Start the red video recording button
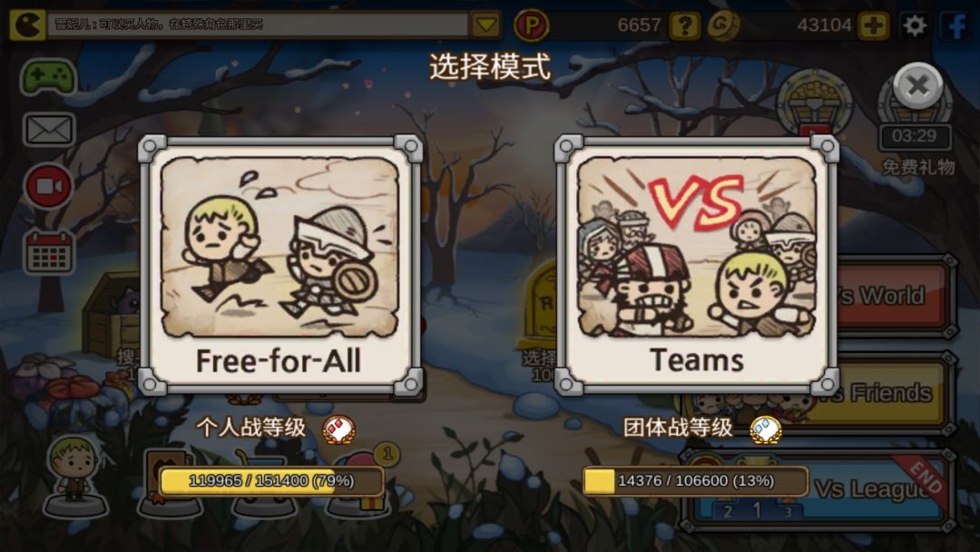This screenshot has height=552, width=980. [49, 186]
